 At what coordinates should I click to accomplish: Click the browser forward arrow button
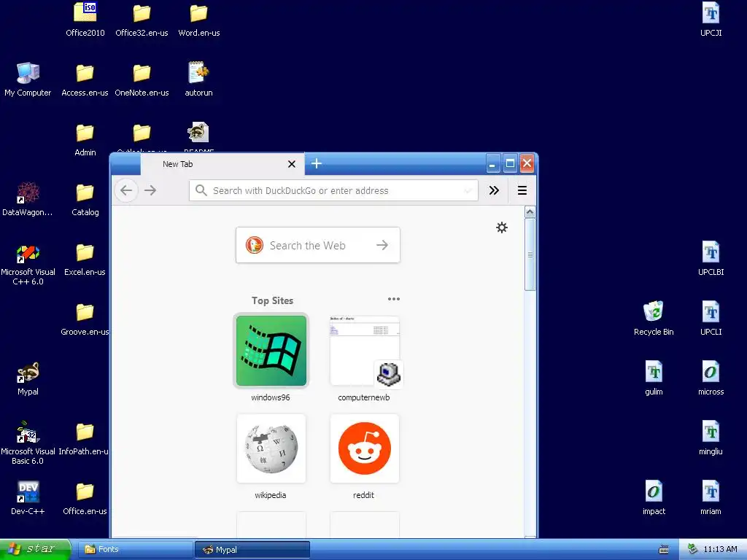(150, 190)
